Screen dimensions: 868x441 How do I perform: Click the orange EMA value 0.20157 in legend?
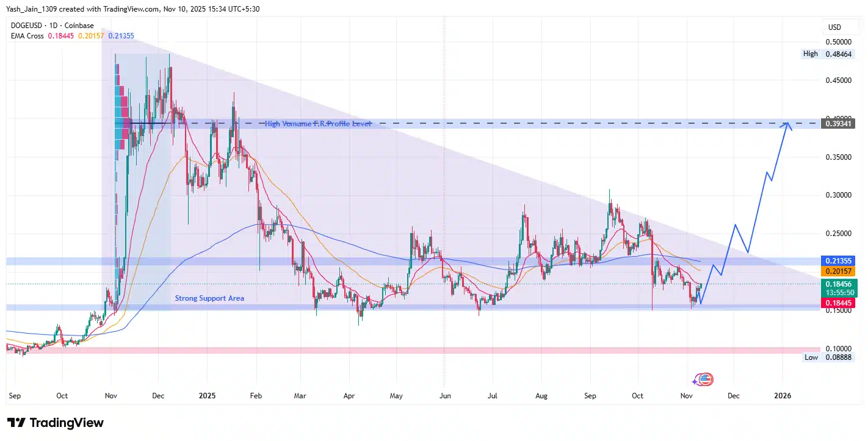pyautogui.click(x=91, y=36)
